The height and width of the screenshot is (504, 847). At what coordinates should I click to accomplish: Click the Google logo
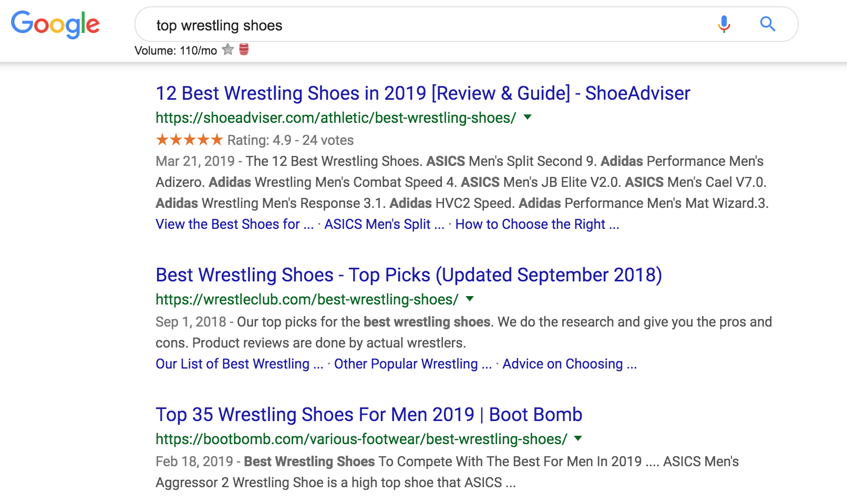click(x=55, y=24)
